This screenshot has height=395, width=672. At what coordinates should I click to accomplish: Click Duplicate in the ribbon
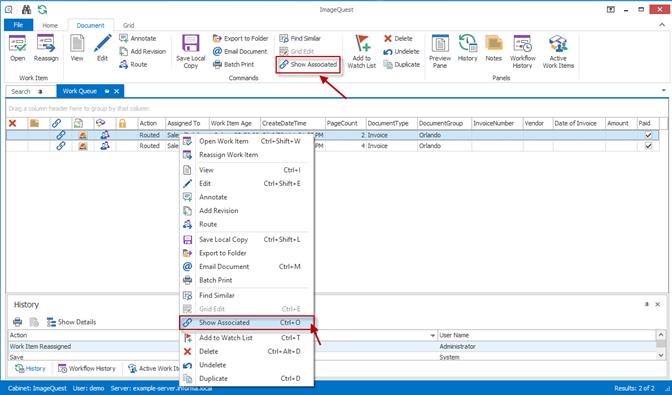[x=402, y=64]
